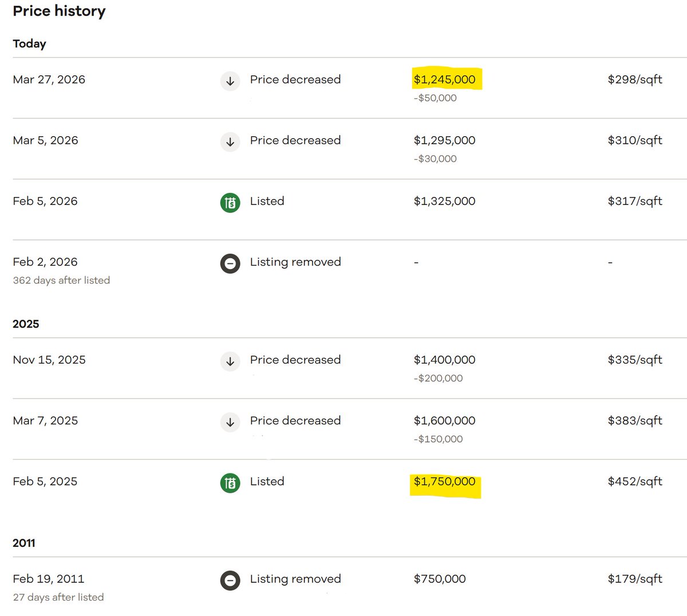687x616 pixels.
Task: Click the price decreased arrow for Nov 15, 2025
Action: 230,361
